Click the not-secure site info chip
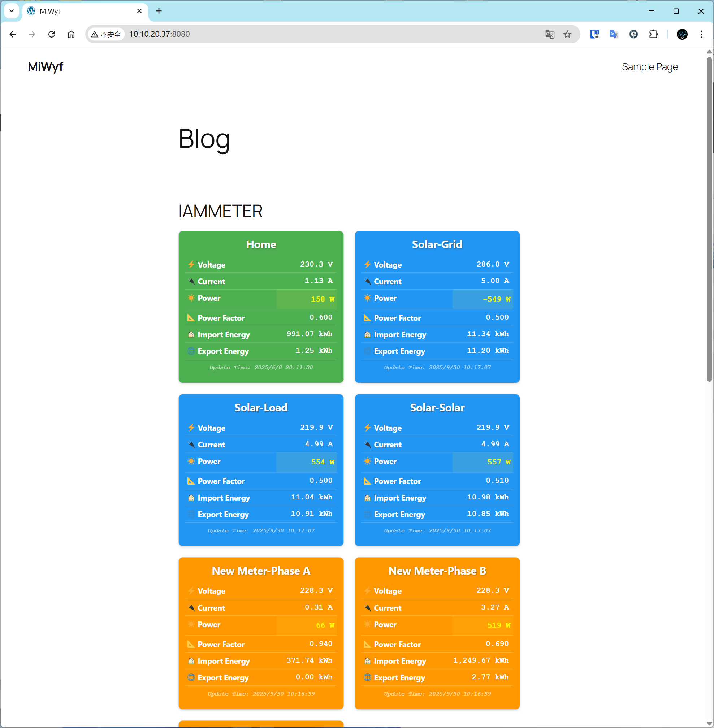Viewport: 714px width, 728px height. (x=106, y=34)
